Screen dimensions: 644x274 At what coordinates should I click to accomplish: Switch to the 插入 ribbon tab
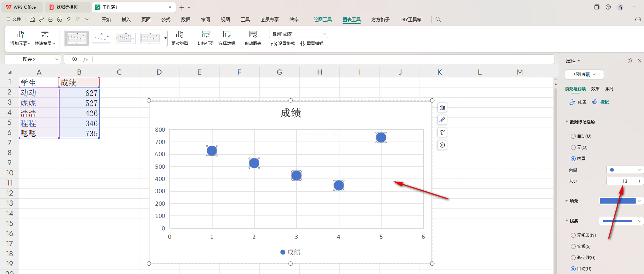pos(126,20)
